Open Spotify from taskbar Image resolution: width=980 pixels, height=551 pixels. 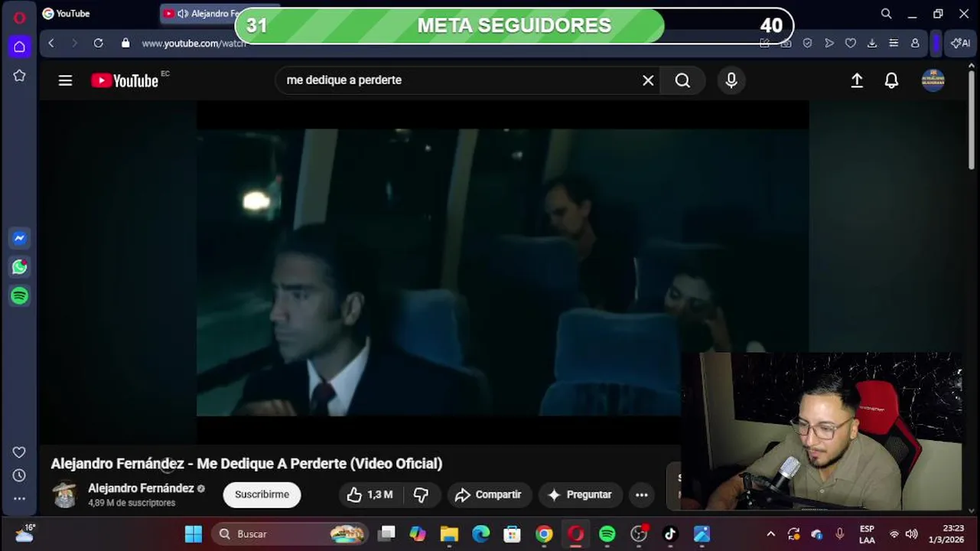click(607, 534)
